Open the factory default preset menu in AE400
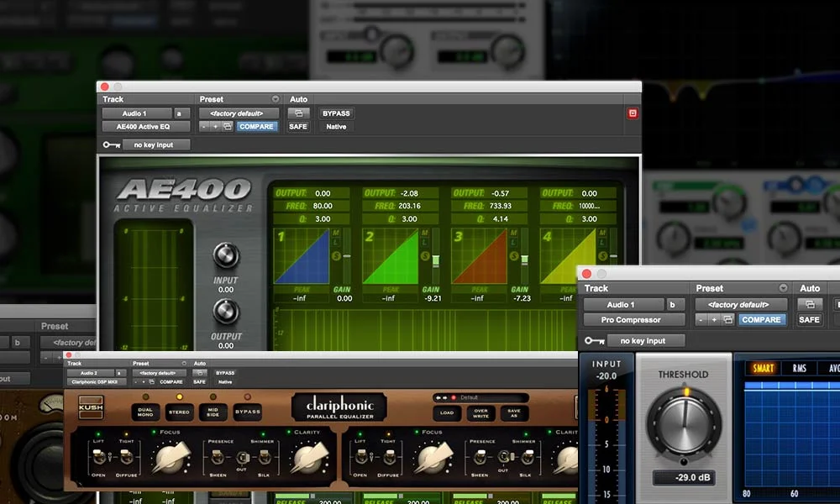The width and height of the screenshot is (840, 504). [239, 113]
